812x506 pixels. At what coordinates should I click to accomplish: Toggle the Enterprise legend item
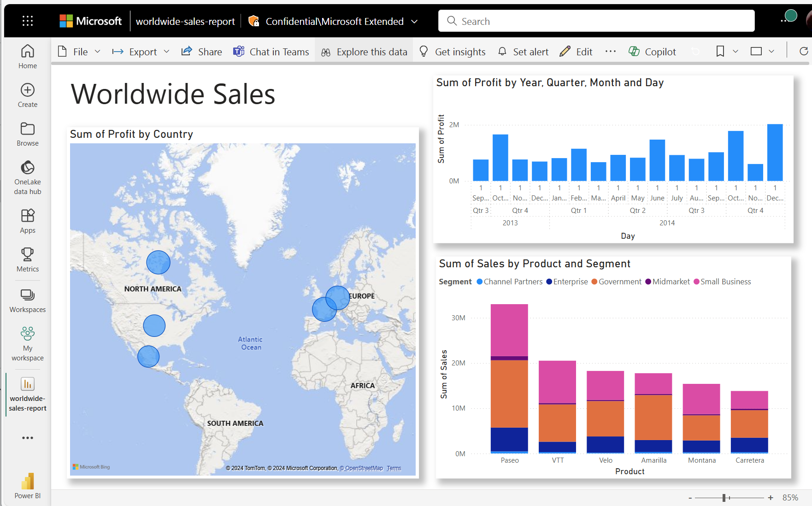point(566,282)
